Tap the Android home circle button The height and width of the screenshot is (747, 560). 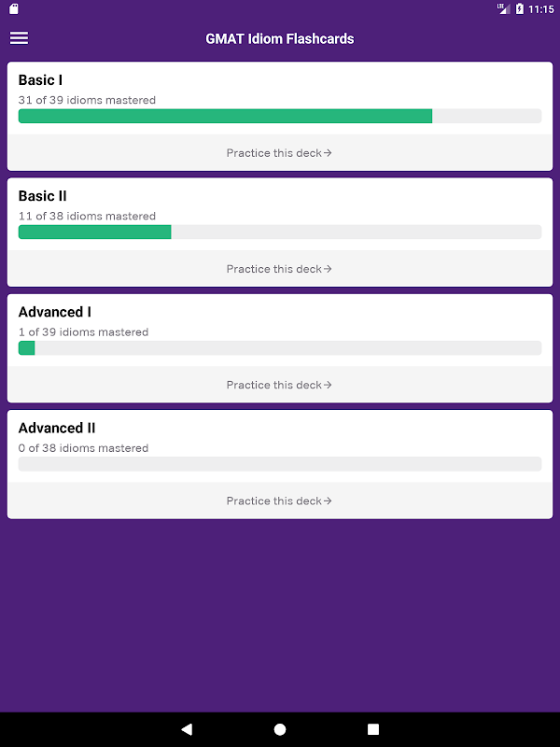(280, 729)
